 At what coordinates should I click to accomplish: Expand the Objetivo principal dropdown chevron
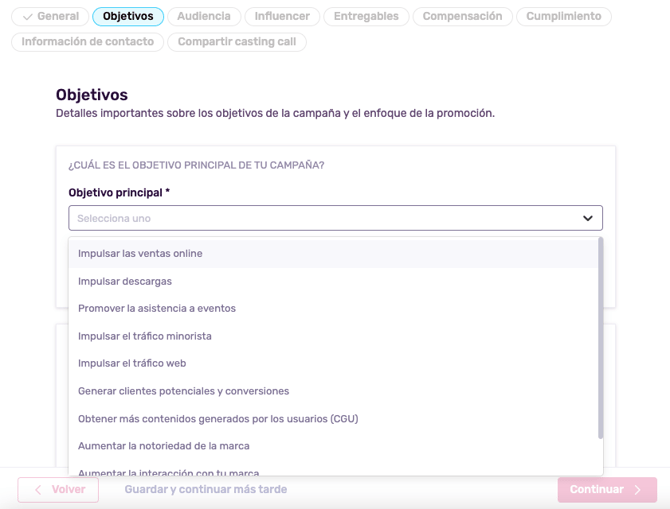tap(587, 218)
